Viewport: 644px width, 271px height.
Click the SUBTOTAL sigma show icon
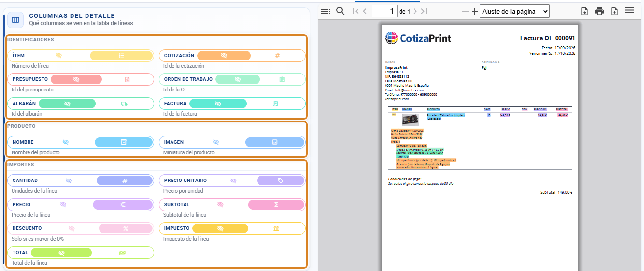(276, 205)
